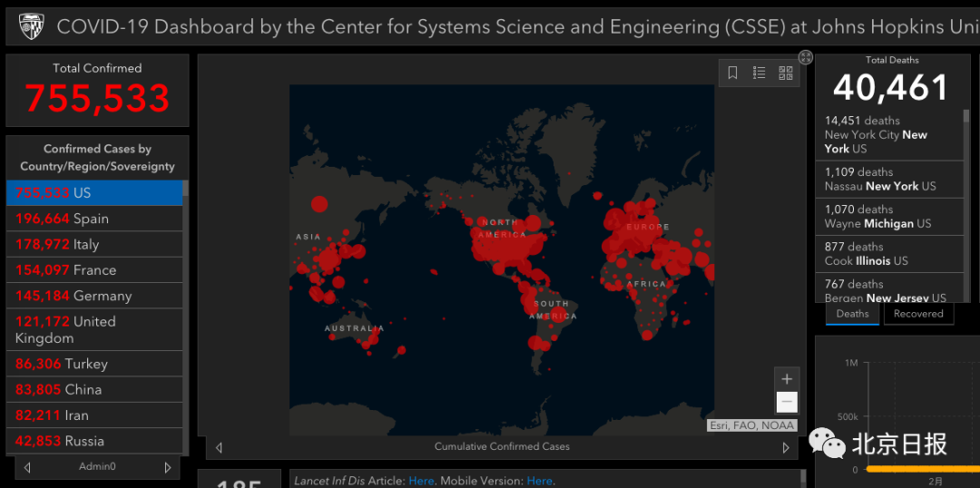Click the 500k chart axis label
The image size is (980, 488).
coord(847,416)
